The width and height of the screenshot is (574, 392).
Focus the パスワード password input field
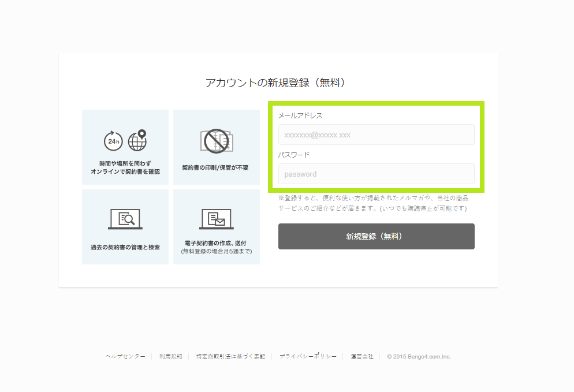coord(376,174)
